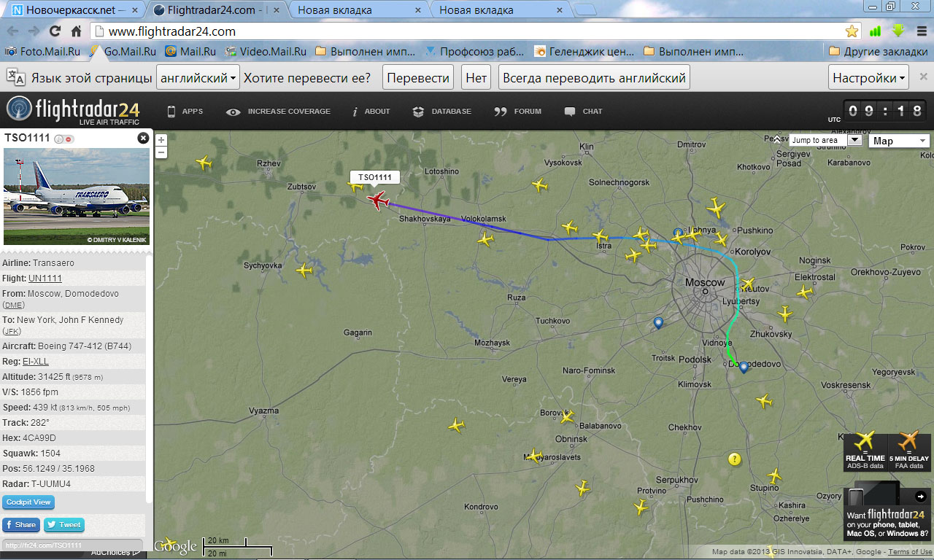
Task: Bookmark this page with the star icon
Action: tap(852, 31)
